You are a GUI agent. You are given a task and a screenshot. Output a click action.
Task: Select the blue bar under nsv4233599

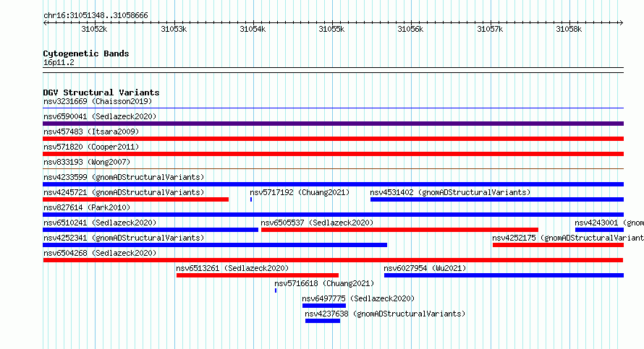(333, 184)
